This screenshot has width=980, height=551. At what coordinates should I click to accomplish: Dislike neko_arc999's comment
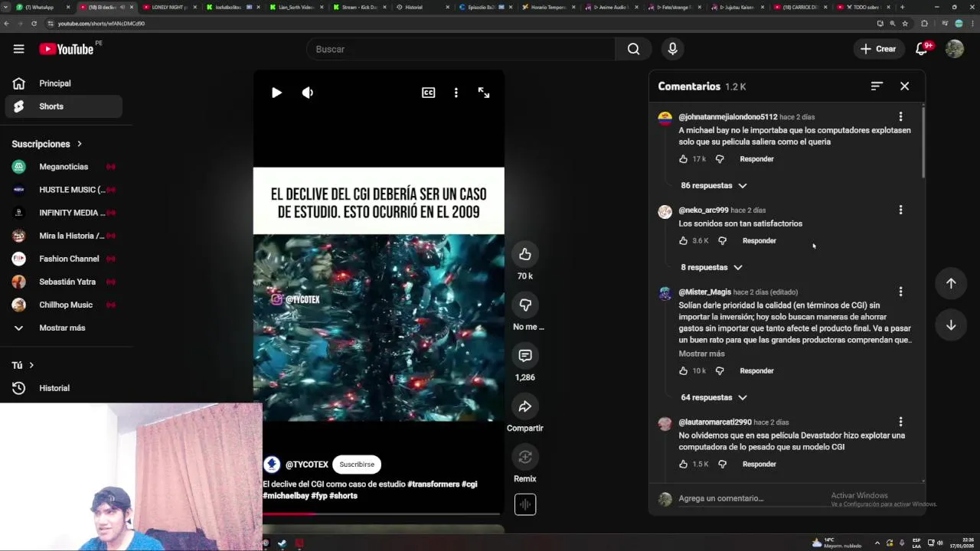point(722,241)
